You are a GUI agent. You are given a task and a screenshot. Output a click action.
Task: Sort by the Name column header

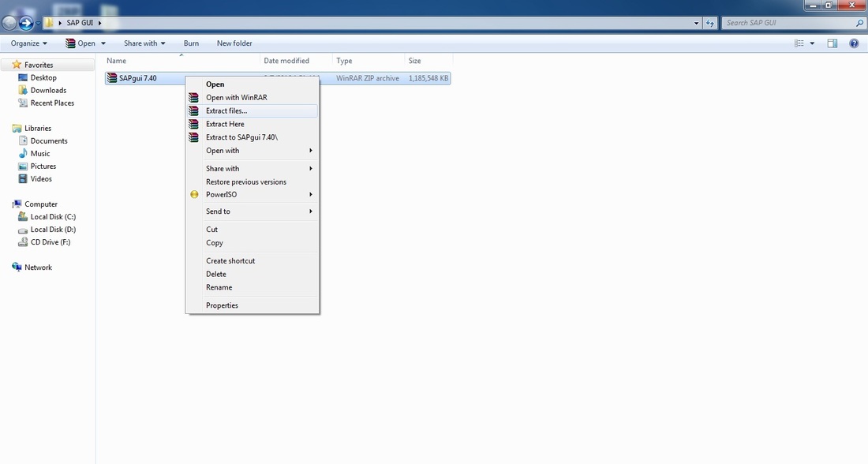tap(181, 60)
